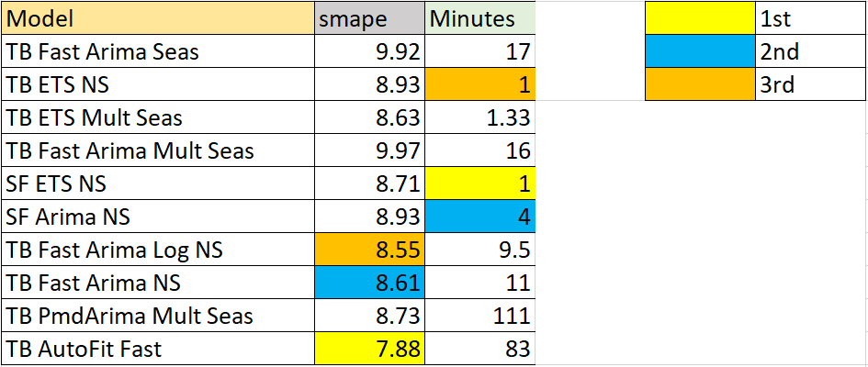
Task: Select the 1st legend label cell
Action: point(811,18)
